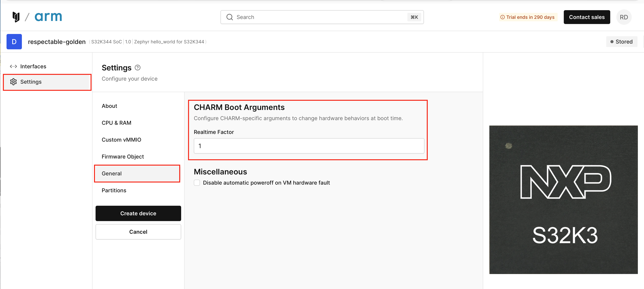
Task: Click the Miscellaneous heading
Action: tap(220, 172)
